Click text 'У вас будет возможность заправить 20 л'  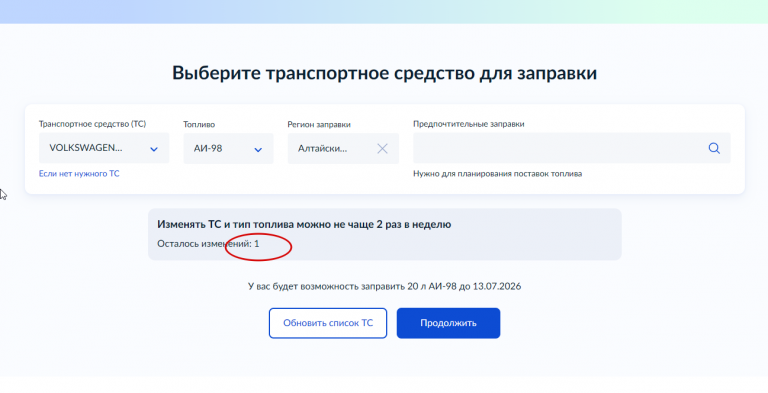pos(337,286)
